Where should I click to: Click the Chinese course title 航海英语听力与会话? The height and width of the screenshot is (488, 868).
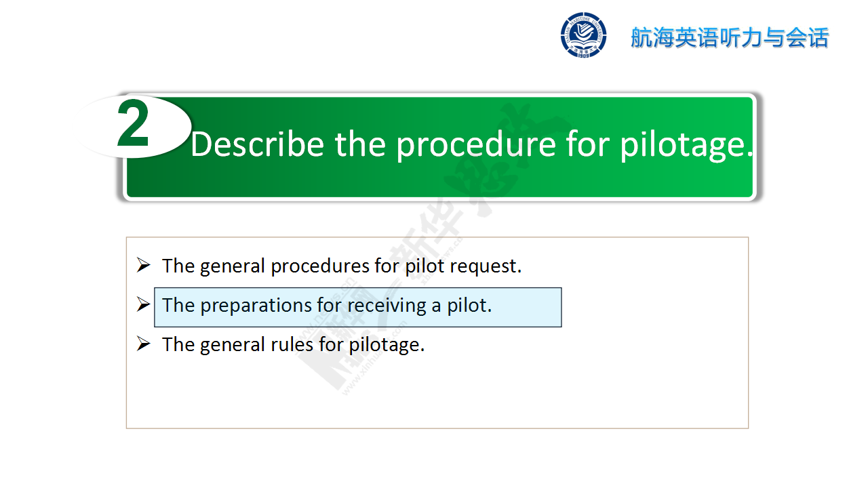pos(730,37)
